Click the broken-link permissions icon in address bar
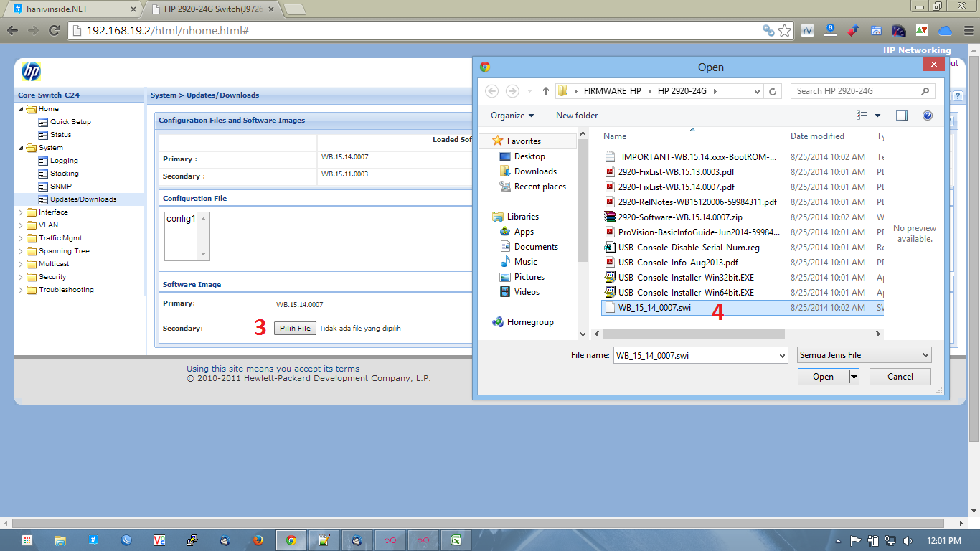980x551 pixels. [768, 30]
